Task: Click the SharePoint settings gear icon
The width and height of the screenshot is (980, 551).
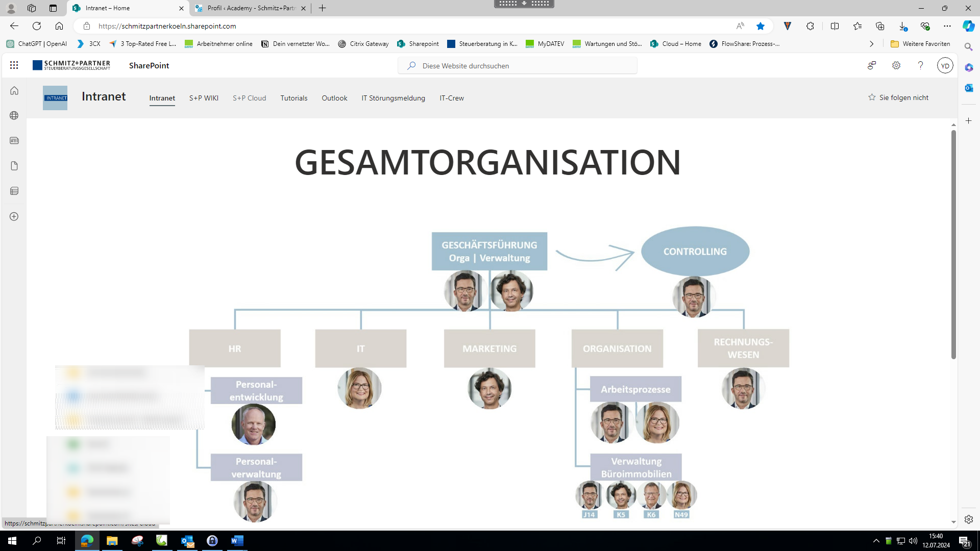Action: 896,65
